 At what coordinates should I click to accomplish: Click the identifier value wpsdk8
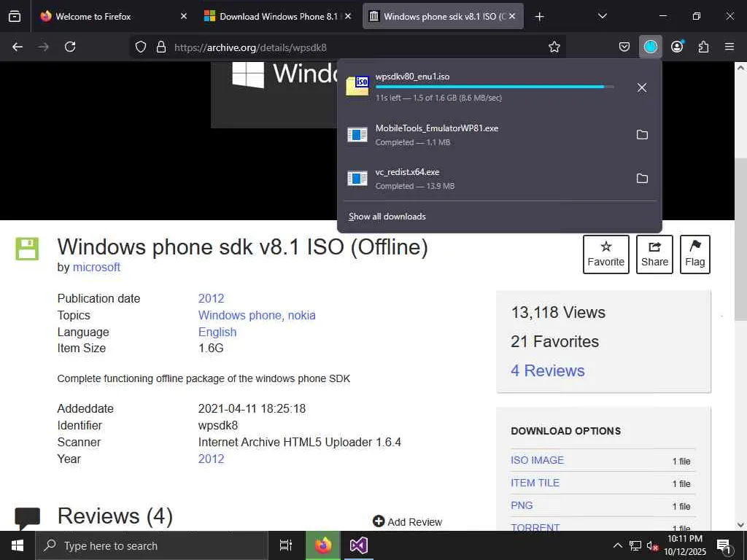(218, 426)
